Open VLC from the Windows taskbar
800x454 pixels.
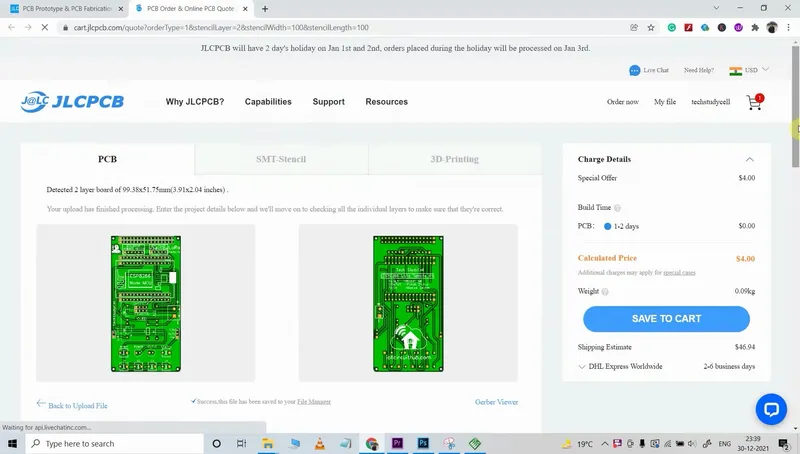(319, 443)
